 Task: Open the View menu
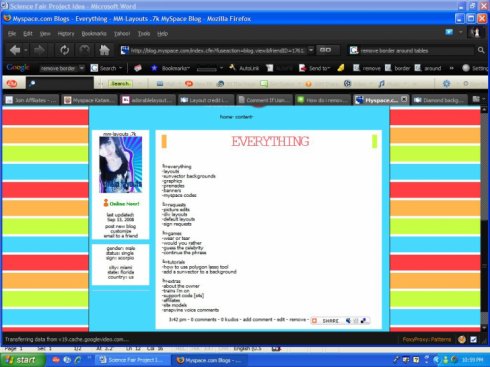(x=45, y=33)
